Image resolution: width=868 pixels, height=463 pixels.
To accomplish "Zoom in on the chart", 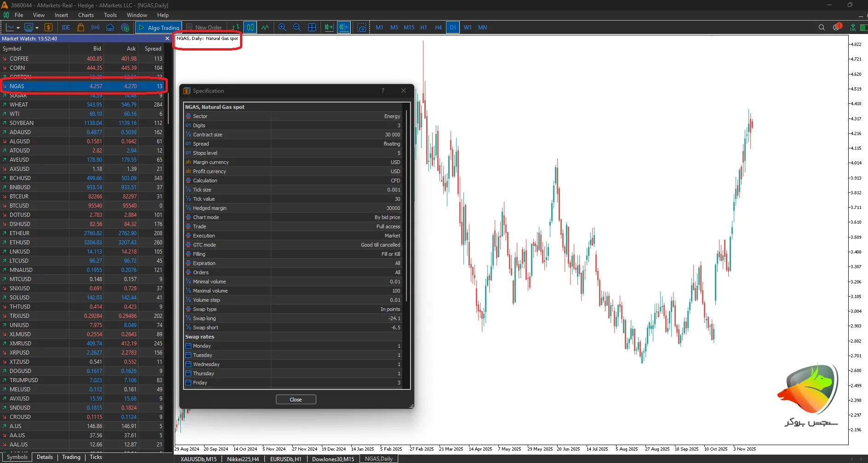I will point(282,28).
